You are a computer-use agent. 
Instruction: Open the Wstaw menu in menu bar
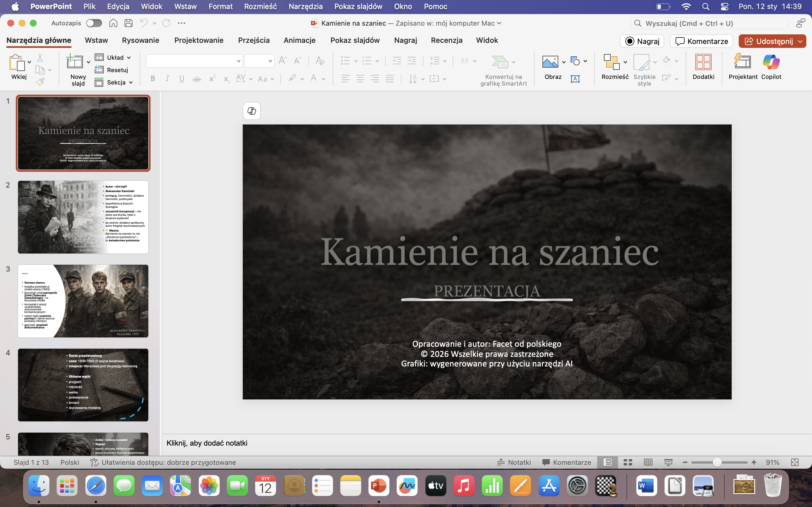pos(185,6)
